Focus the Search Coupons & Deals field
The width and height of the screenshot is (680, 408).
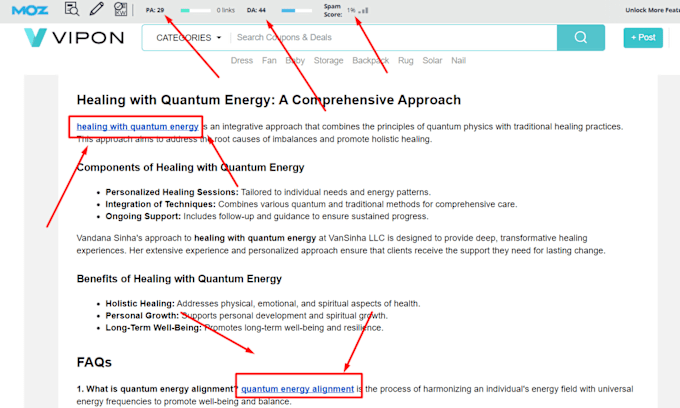395,37
